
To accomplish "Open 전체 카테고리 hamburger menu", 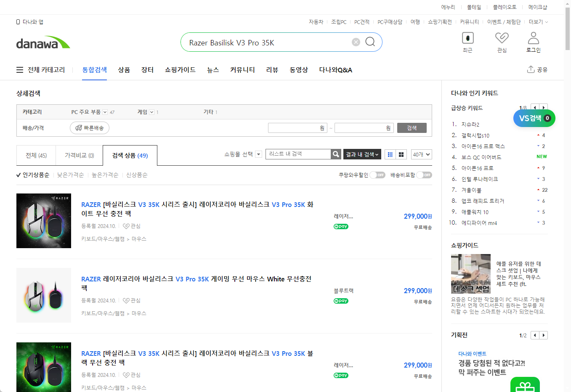I will 20,70.
